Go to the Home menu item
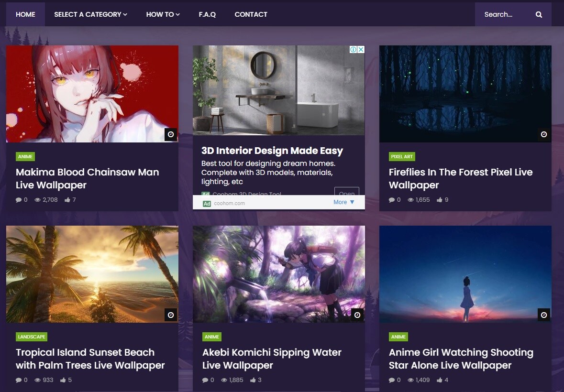Viewport: 564px width, 392px height. [x=25, y=14]
